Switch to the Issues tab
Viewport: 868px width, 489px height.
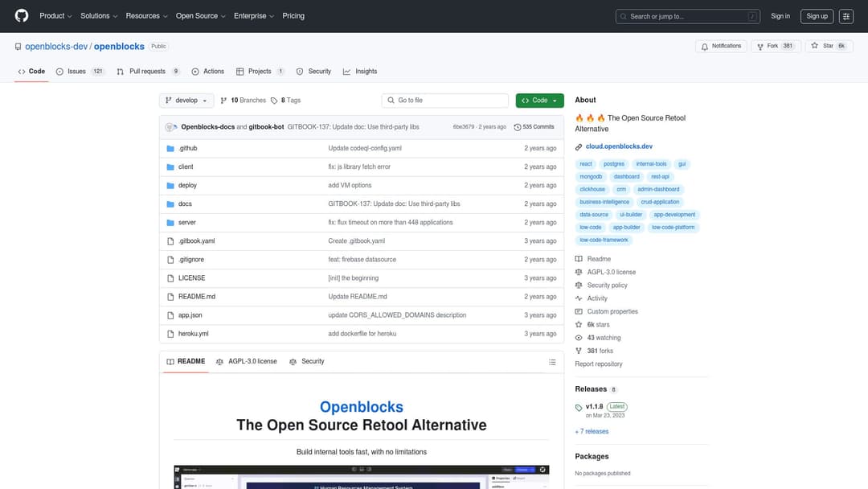80,72
